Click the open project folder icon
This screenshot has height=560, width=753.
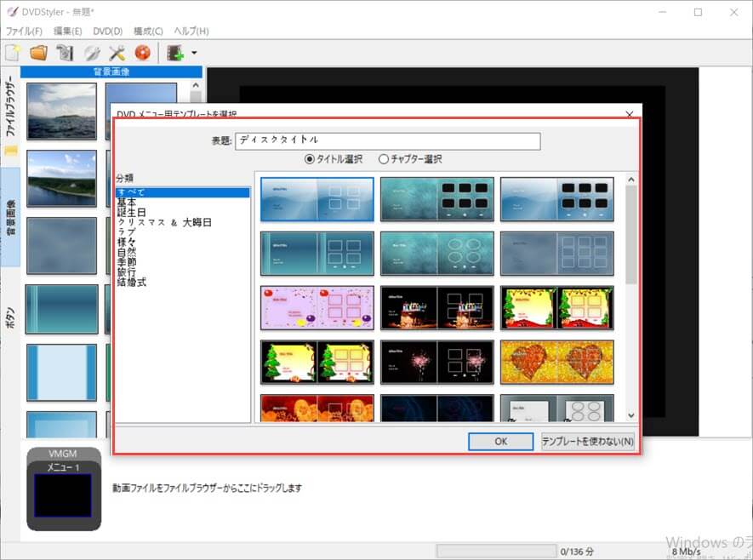coord(38,53)
